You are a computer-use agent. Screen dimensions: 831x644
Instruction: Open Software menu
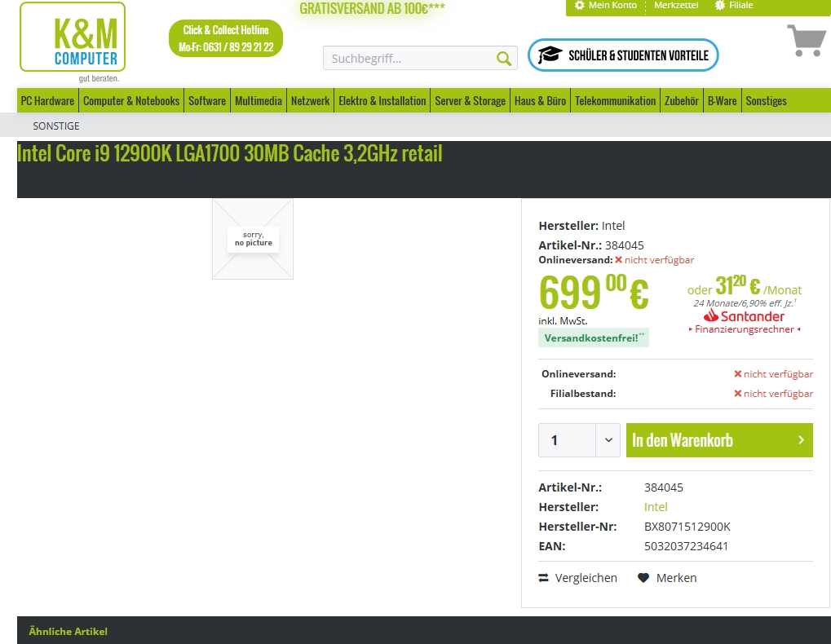(x=207, y=100)
